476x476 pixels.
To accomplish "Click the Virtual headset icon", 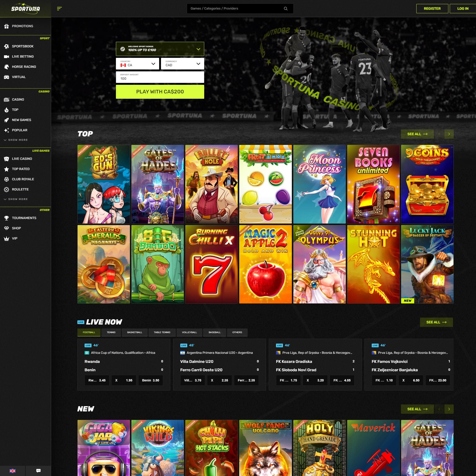I will coord(7,77).
